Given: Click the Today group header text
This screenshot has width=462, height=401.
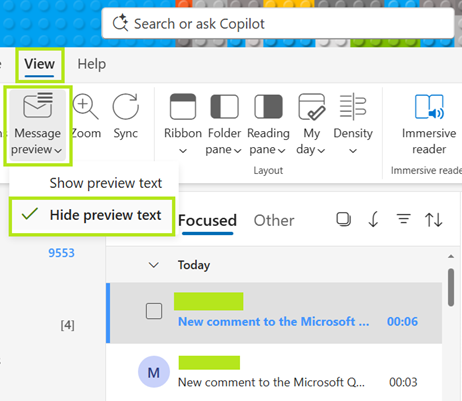Looking at the screenshot, I should [194, 265].
